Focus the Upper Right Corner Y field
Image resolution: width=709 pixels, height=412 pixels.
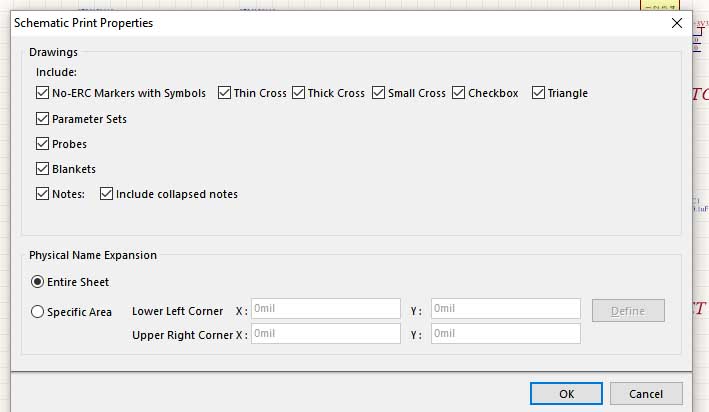click(x=505, y=334)
